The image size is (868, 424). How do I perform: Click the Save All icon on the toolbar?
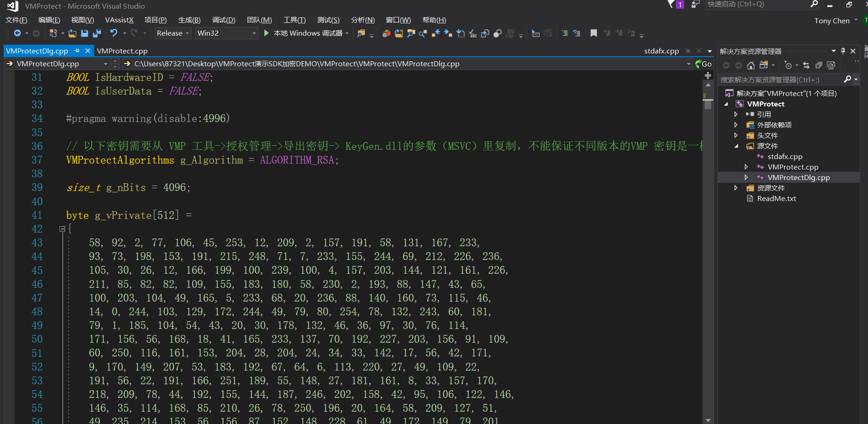pyautogui.click(x=96, y=33)
